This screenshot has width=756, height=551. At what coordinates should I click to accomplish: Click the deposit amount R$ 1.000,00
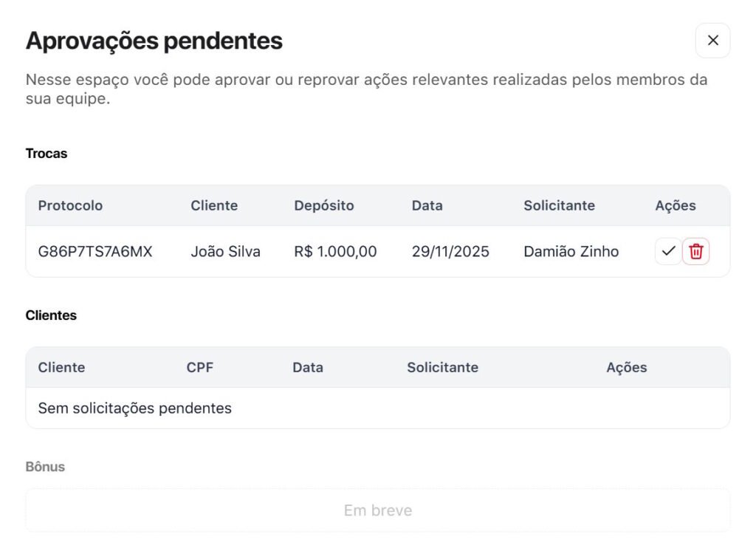coord(335,252)
